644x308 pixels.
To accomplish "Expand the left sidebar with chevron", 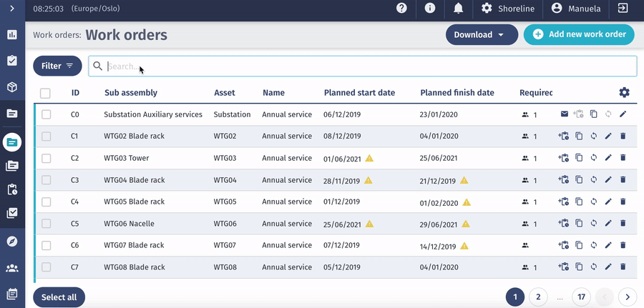I will [x=12, y=9].
